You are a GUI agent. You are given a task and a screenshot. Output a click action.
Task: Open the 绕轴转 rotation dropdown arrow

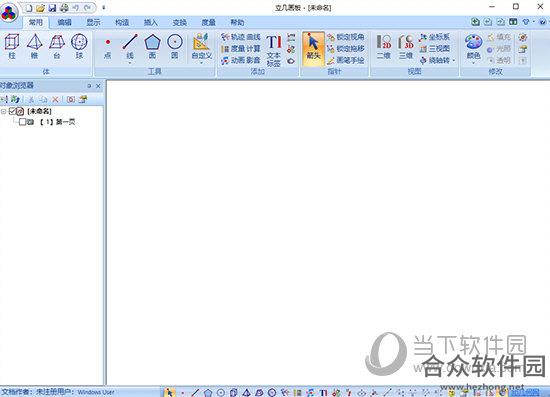(x=454, y=60)
